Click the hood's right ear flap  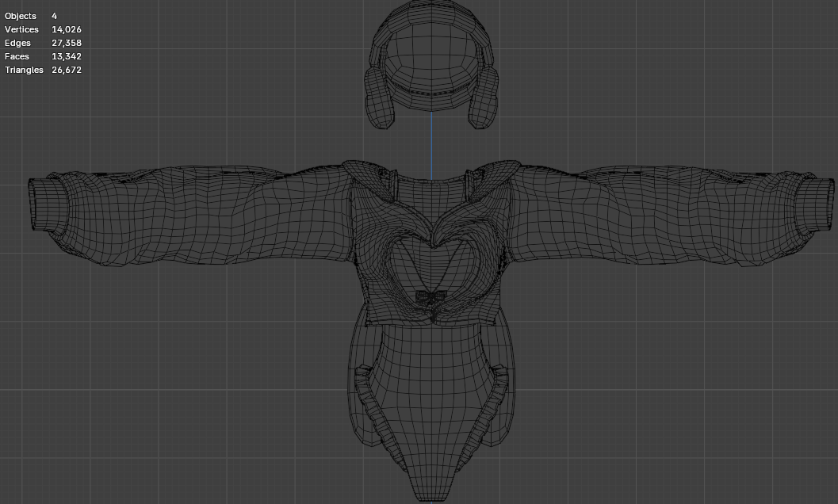[x=484, y=97]
